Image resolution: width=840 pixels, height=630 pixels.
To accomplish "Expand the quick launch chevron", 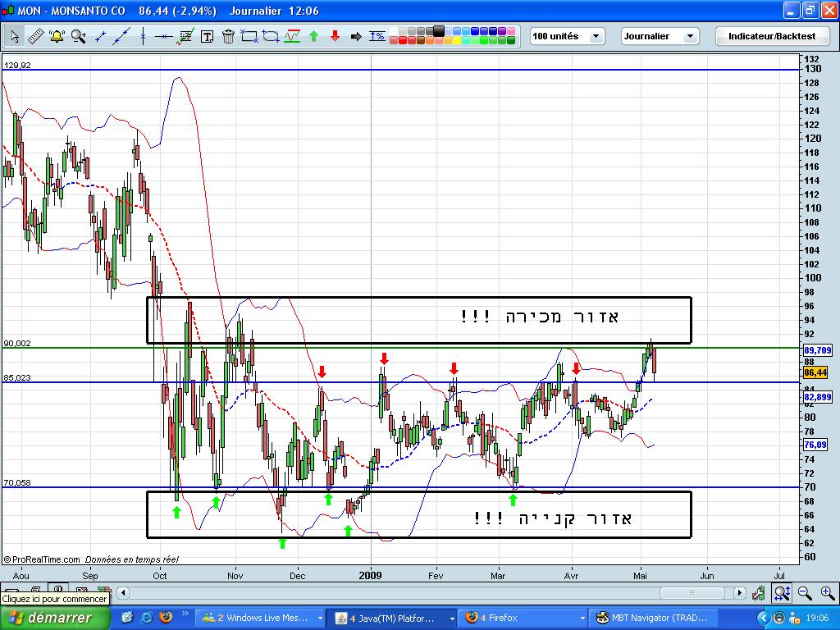I will 185,614.
